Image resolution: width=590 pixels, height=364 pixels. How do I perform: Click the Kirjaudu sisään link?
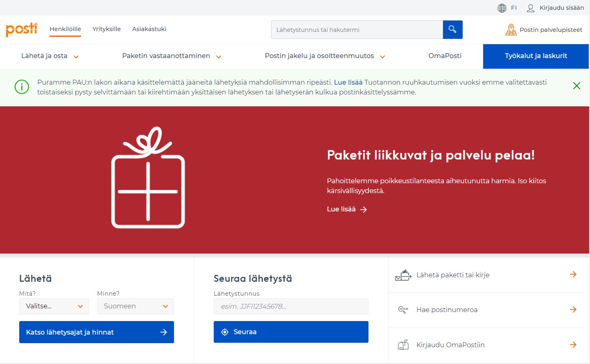(562, 8)
